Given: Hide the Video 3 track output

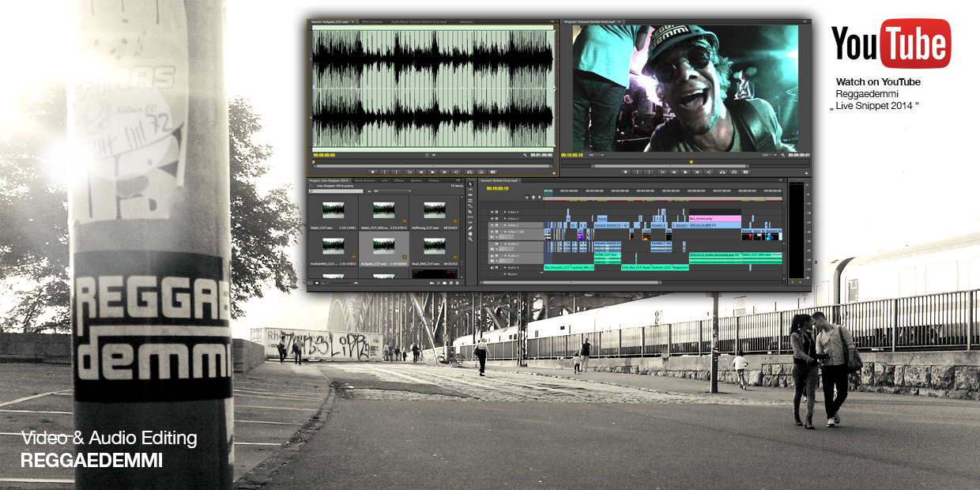Looking at the screenshot, I should 493,218.
